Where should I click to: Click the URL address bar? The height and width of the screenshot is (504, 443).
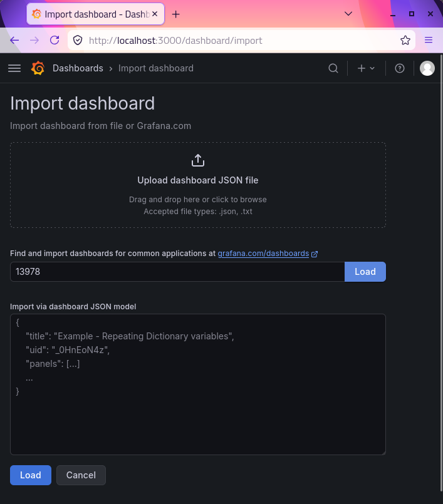(x=241, y=40)
